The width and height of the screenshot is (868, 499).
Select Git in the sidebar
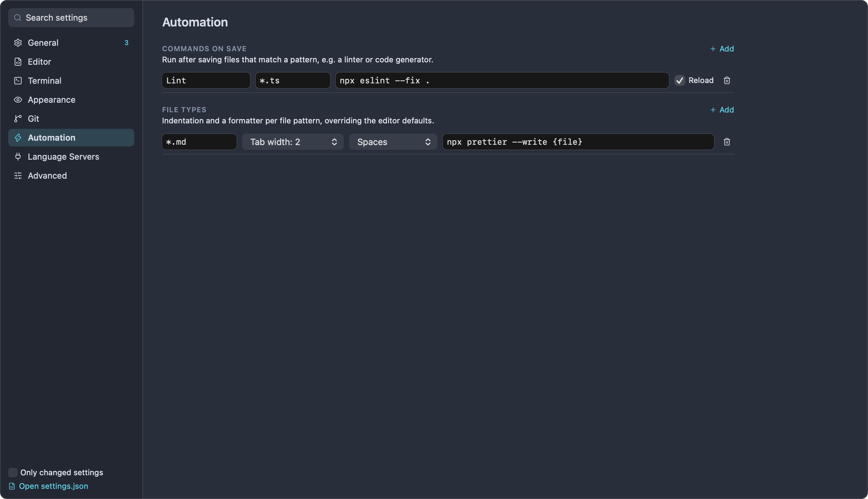coord(71,119)
